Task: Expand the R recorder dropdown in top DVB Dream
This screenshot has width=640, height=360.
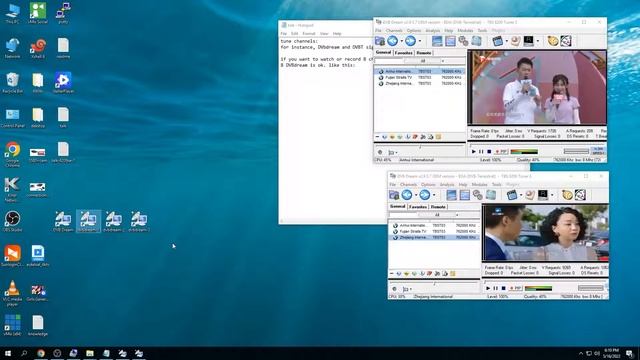Action: tap(538, 41)
